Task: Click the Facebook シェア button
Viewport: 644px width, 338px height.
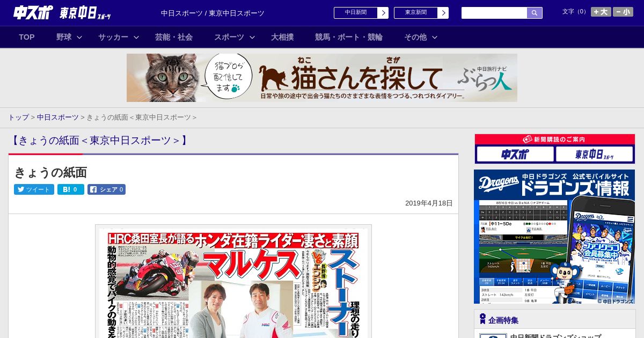Action: pos(106,189)
